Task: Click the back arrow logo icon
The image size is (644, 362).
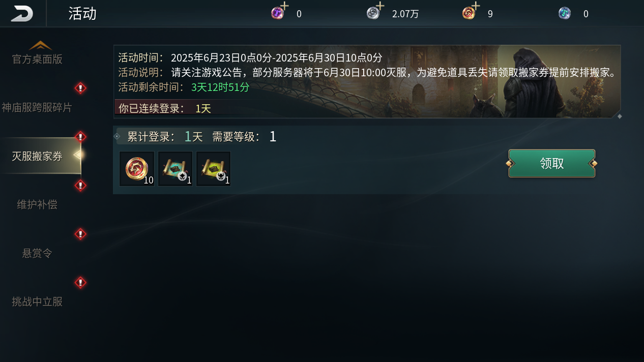Action: tap(22, 13)
